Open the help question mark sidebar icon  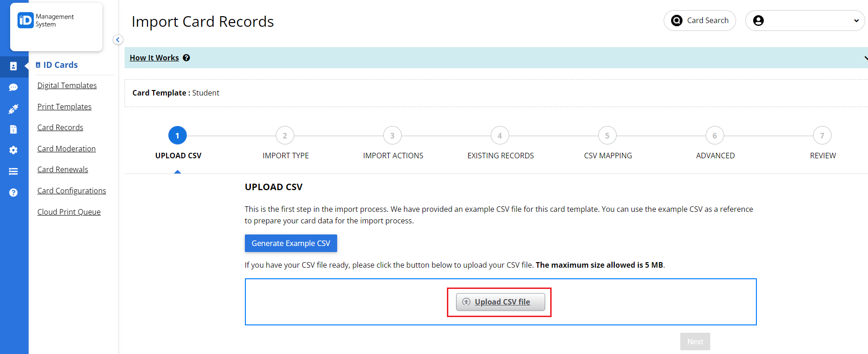pyautogui.click(x=13, y=192)
